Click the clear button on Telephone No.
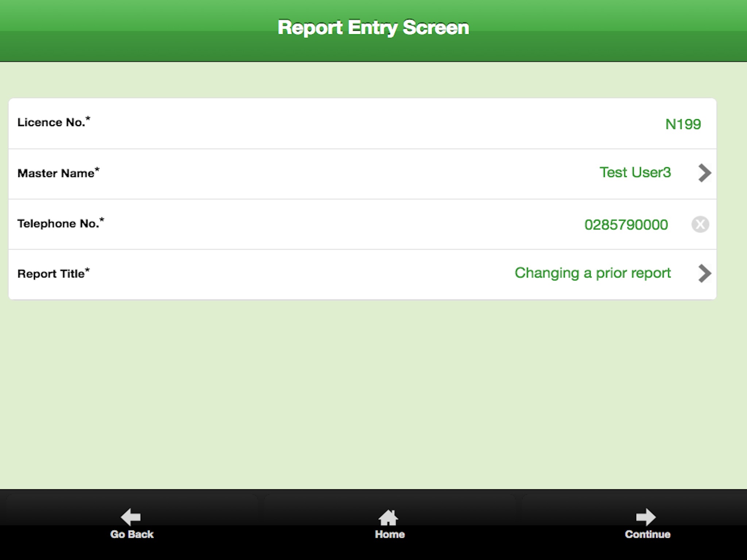The image size is (747, 560). [701, 224]
